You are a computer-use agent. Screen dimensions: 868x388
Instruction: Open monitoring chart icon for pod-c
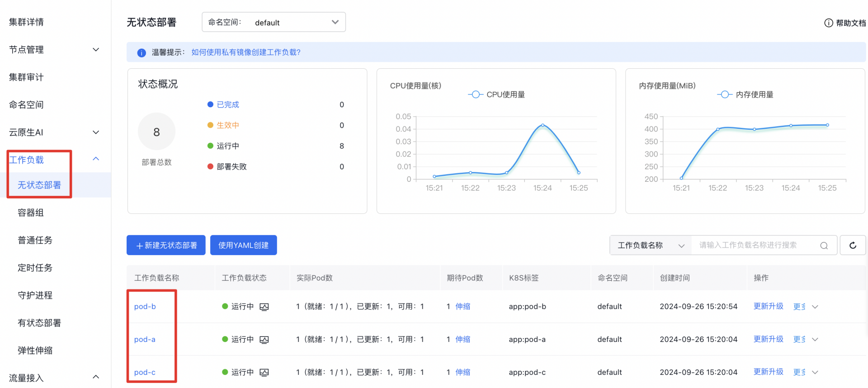pos(264,372)
